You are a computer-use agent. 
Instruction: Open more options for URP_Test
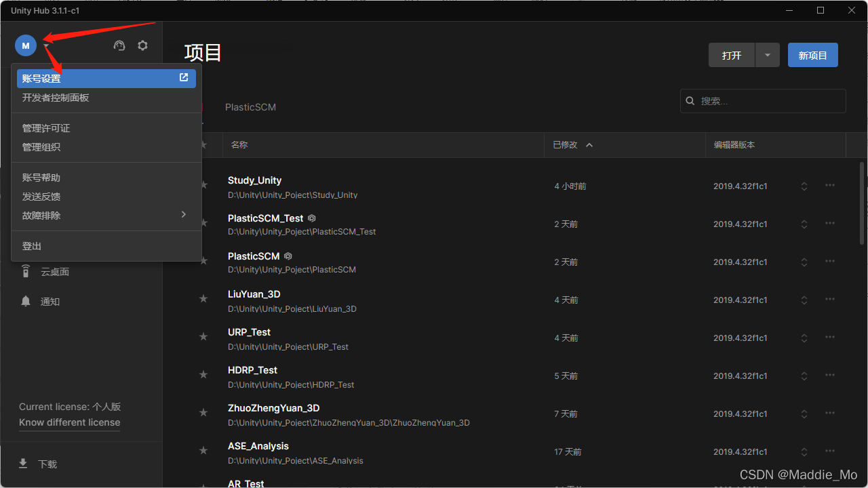click(x=830, y=338)
